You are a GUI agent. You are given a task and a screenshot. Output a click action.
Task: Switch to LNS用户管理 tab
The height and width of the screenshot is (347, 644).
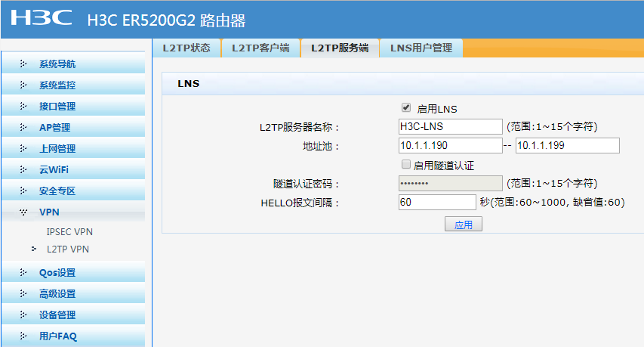421,48
